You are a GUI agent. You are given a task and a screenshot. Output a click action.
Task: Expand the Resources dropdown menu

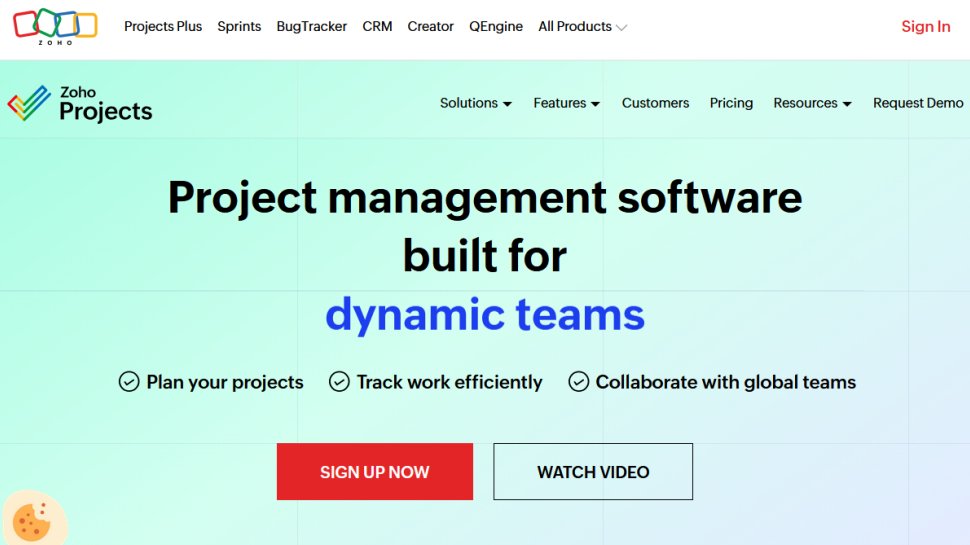click(812, 103)
